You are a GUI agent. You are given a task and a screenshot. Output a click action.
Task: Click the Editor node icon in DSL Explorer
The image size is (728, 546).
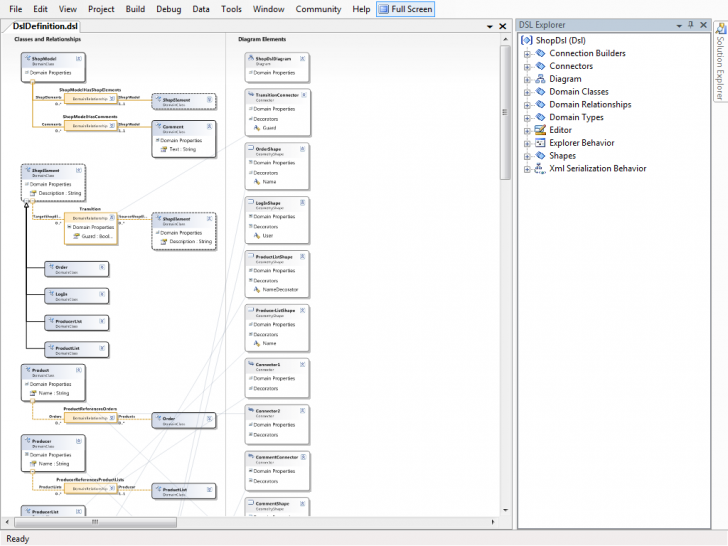540,130
